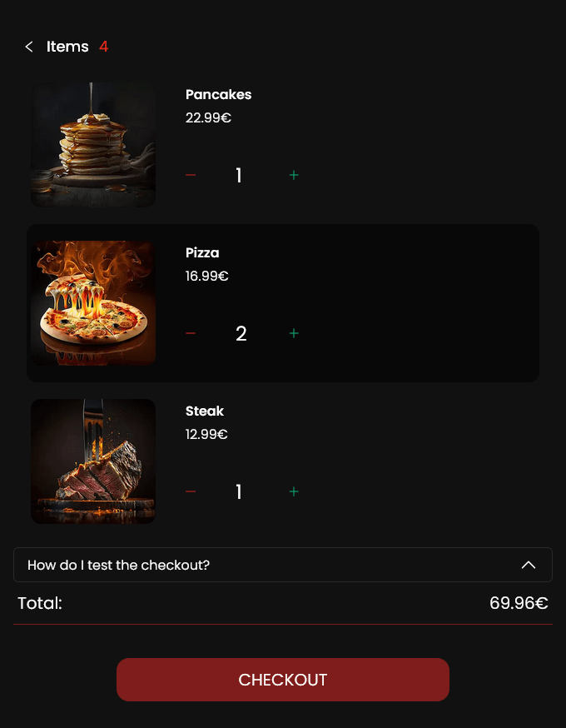Image resolution: width=566 pixels, height=728 pixels.
Task: Select the 69.96€ total amount
Action: (519, 603)
